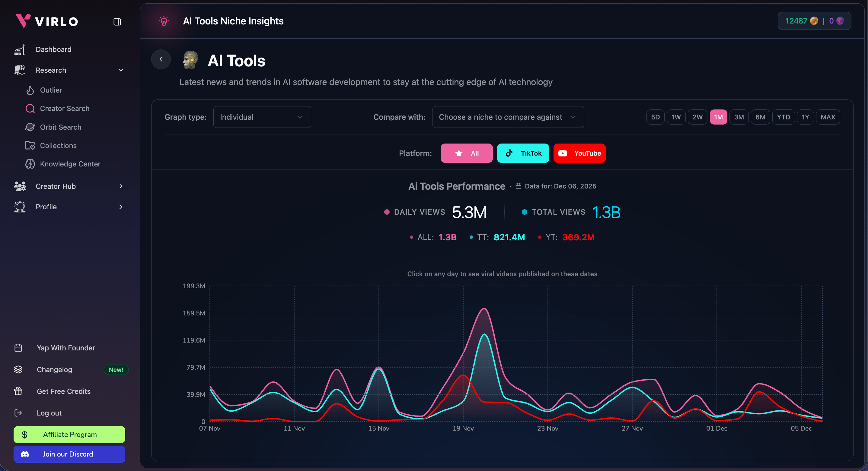Select the Outlier flame icon
This screenshot has width=868, height=471.
click(30, 90)
